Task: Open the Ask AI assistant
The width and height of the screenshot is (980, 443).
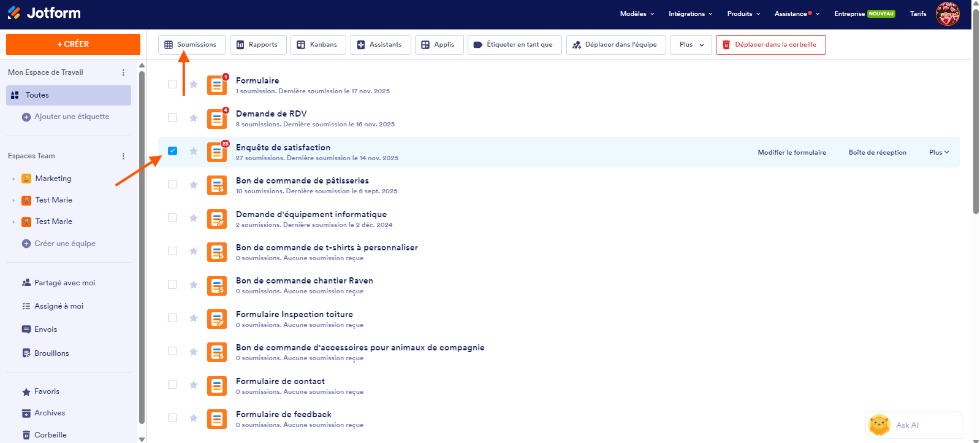Action: [914, 425]
